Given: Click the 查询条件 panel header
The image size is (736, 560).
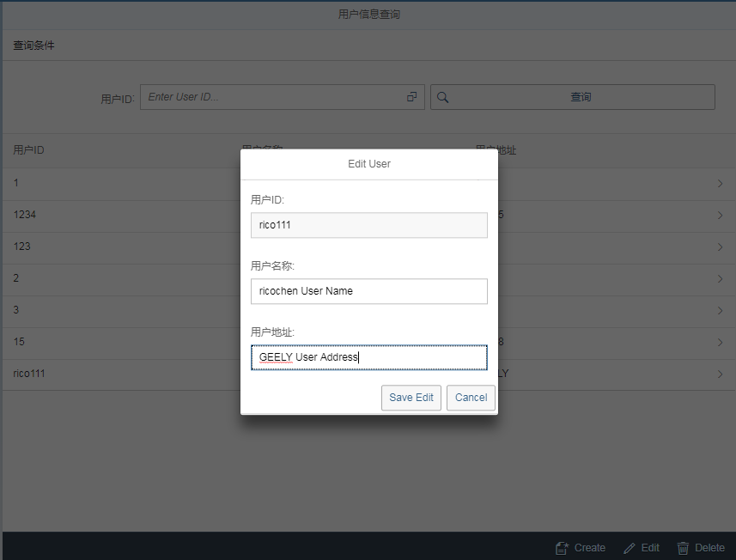Looking at the screenshot, I should click(x=33, y=46).
